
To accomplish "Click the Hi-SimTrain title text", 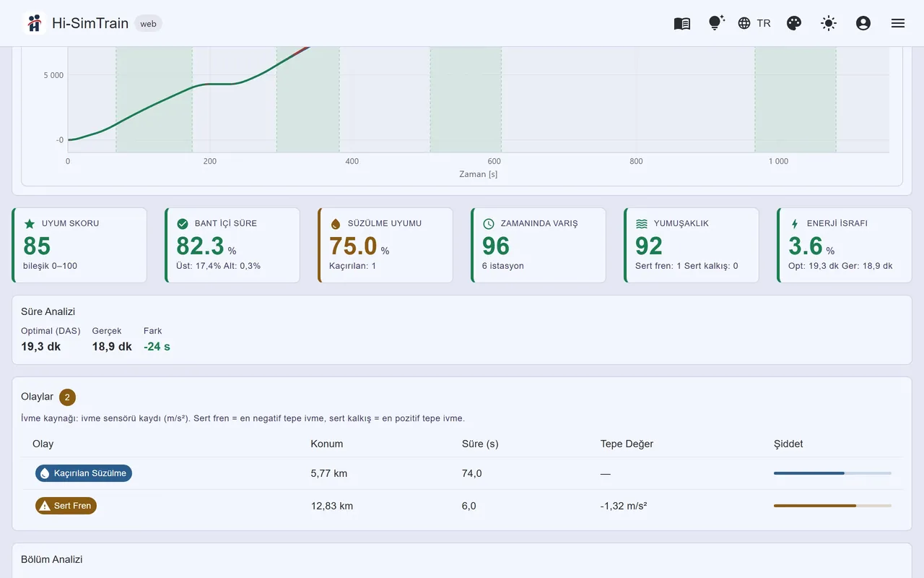I will [x=90, y=23].
